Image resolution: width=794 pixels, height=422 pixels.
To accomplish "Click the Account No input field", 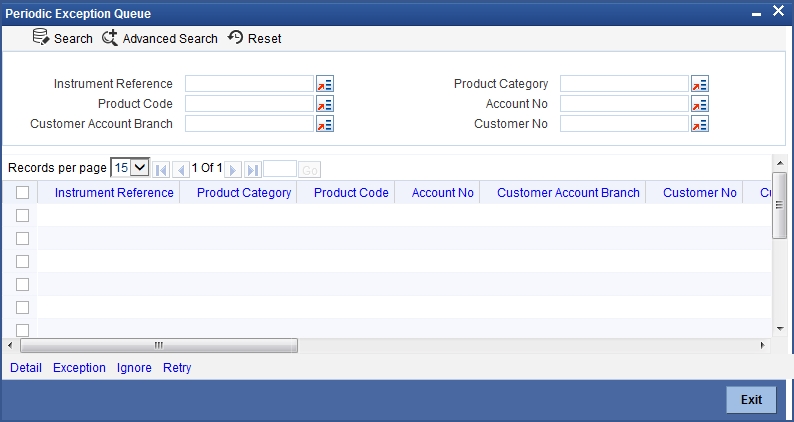I will 624,104.
